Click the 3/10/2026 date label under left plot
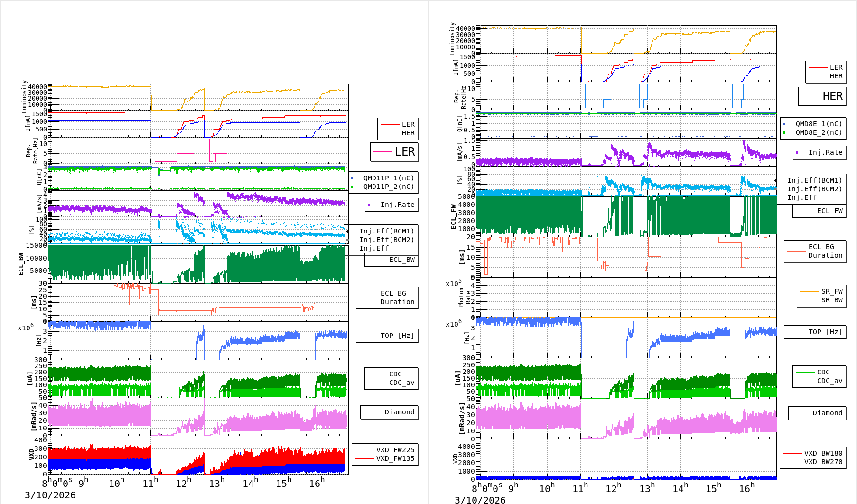This screenshot has height=504, width=857. (50, 495)
